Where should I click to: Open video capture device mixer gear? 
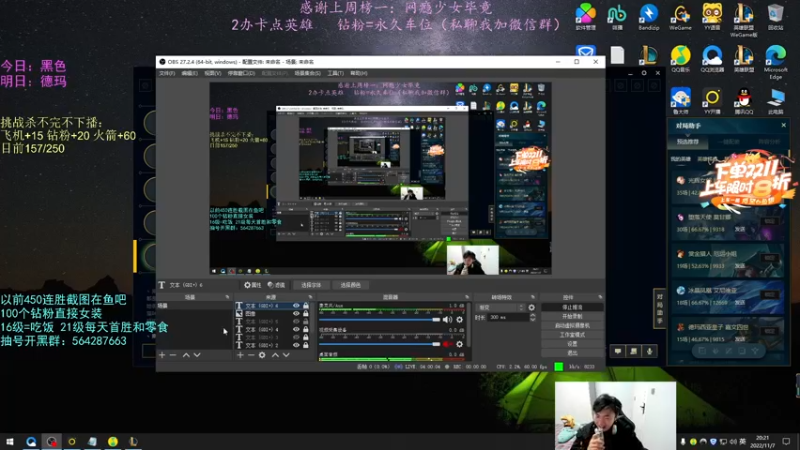pos(459,344)
